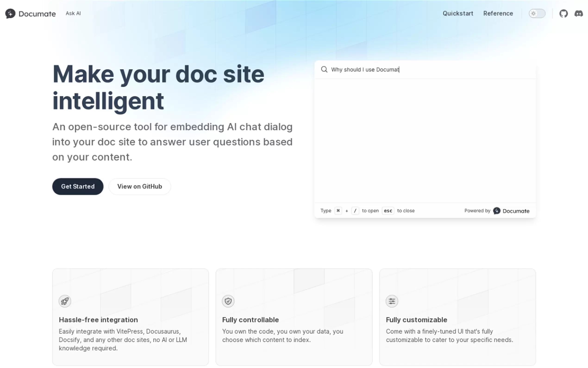Click the rocket icon on integration card
The image size is (588, 368).
(65, 301)
